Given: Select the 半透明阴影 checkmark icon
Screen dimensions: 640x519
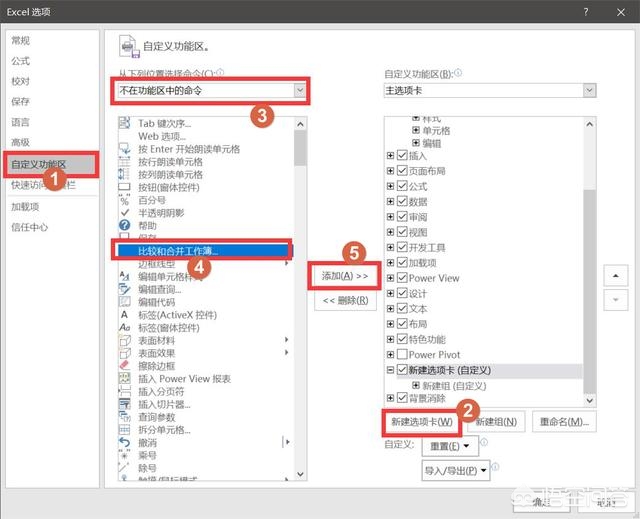Looking at the screenshot, I should [124, 213].
